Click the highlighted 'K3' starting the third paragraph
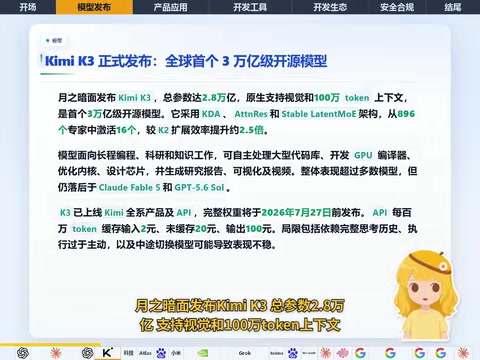Screen dimensions: 480x360 point(65,213)
